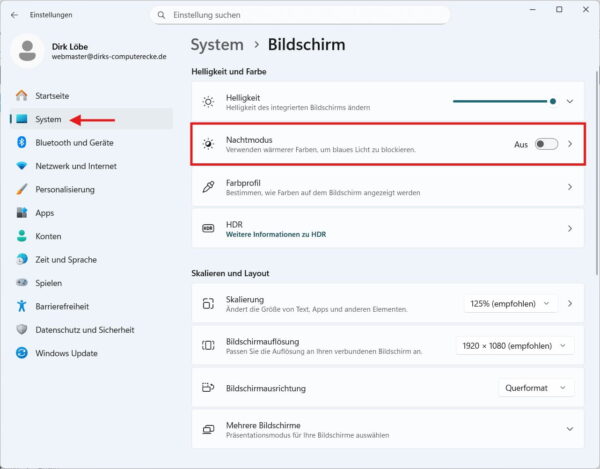Click the Spielen gamepad icon
This screenshot has width=600, height=469.
point(22,283)
